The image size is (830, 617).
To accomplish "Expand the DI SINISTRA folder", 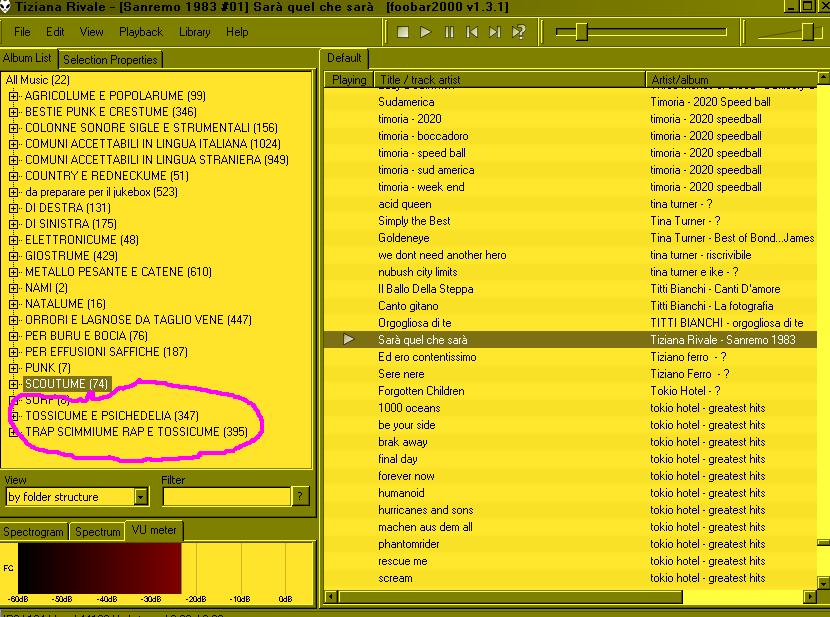I will [x=14, y=224].
